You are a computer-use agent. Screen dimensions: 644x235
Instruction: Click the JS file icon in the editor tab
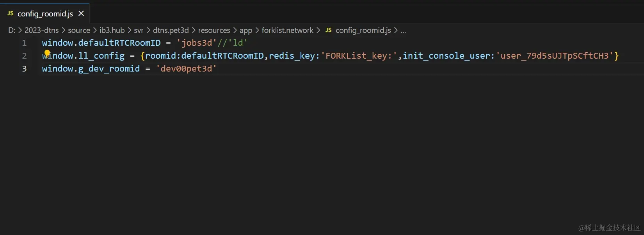tap(11, 13)
